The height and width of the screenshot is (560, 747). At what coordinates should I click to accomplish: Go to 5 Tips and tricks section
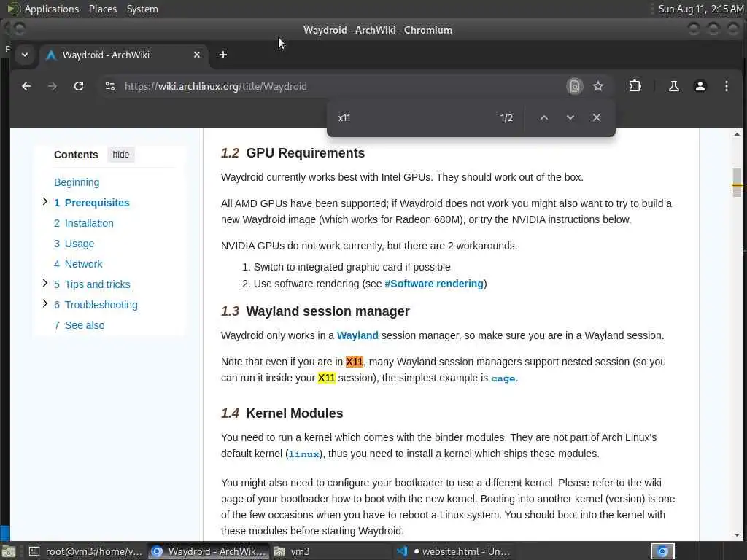pyautogui.click(x=92, y=284)
